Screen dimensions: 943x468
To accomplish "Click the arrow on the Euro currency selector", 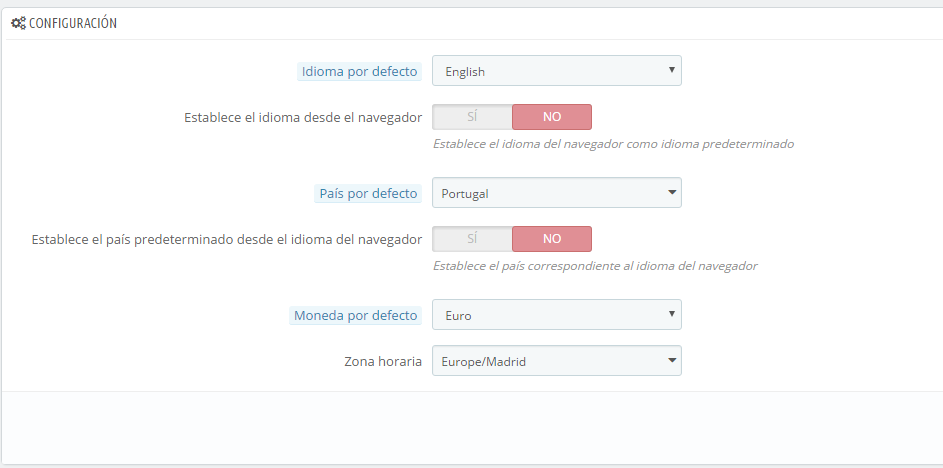I will point(670,315).
